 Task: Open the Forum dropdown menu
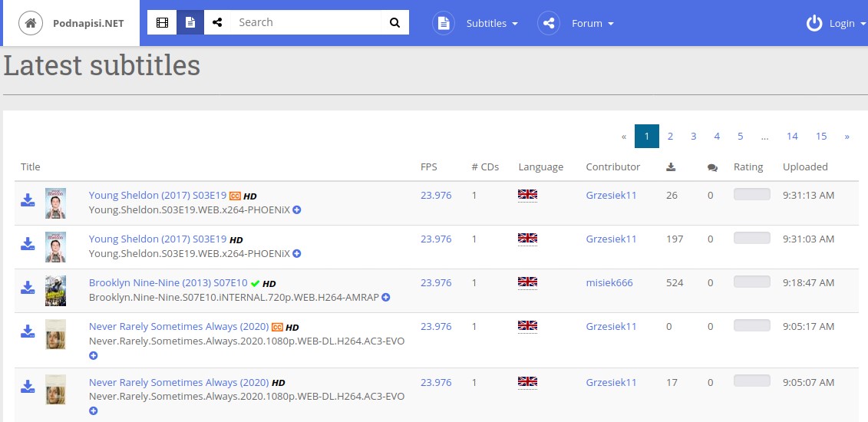593,23
